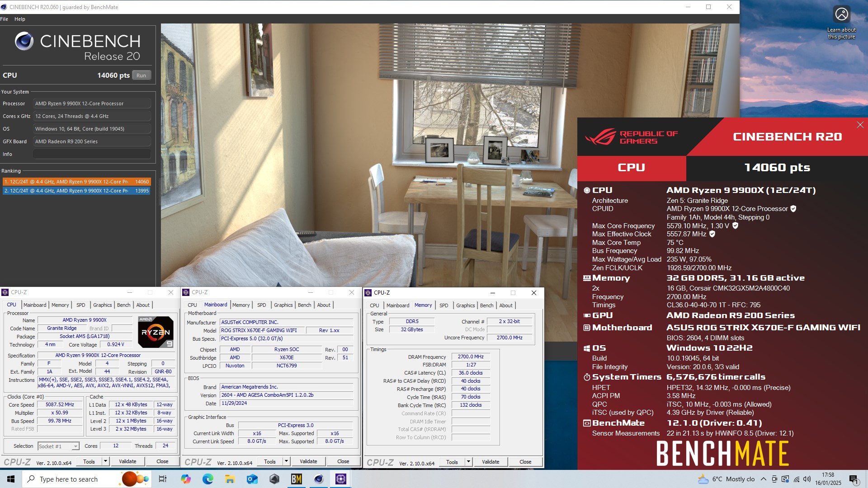Screen dimensions: 868x488
Task: Click the Core Speed value 5087.52 MHz
Action: [60, 404]
